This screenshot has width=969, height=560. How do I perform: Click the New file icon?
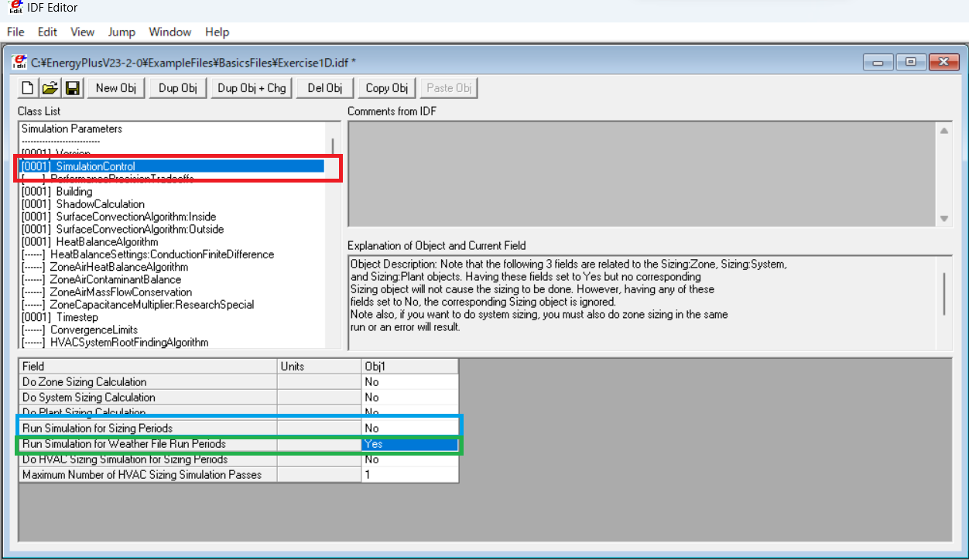(x=29, y=88)
